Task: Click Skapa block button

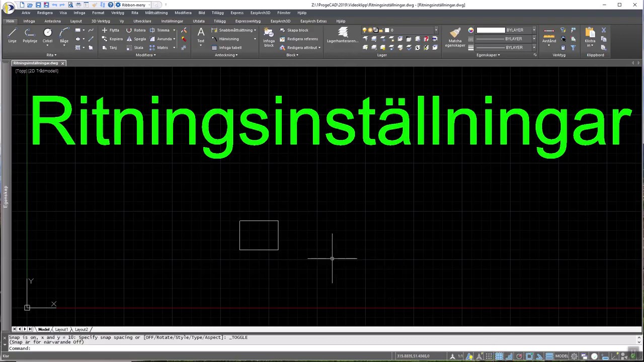Action: click(x=294, y=30)
